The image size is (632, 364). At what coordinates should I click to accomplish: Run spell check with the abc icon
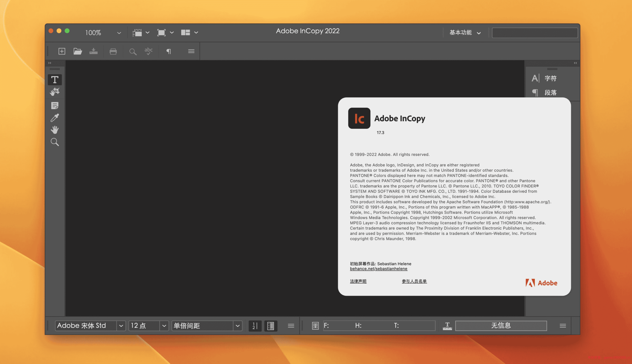pyautogui.click(x=148, y=51)
